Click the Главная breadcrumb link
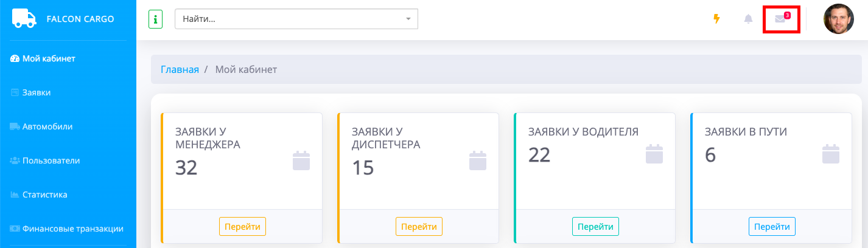Screen dimensions: 868x248 [180, 70]
